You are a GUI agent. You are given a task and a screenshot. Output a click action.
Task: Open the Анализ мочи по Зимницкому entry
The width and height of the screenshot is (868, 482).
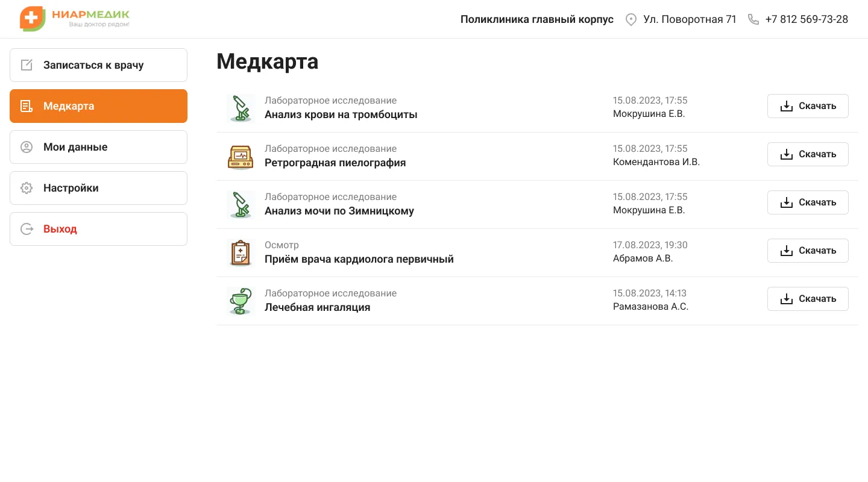tap(339, 211)
